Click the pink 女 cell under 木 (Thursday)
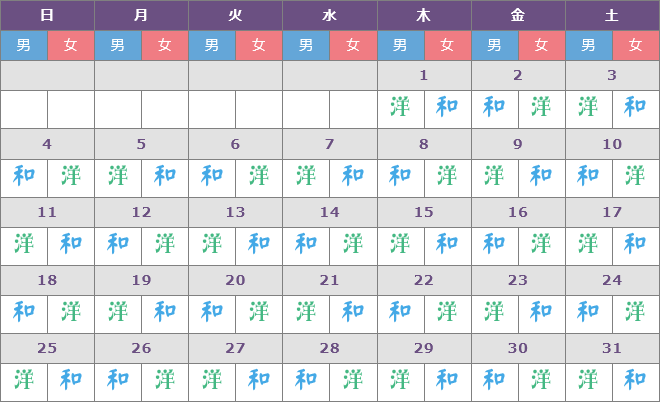660x402 pixels. (447, 45)
